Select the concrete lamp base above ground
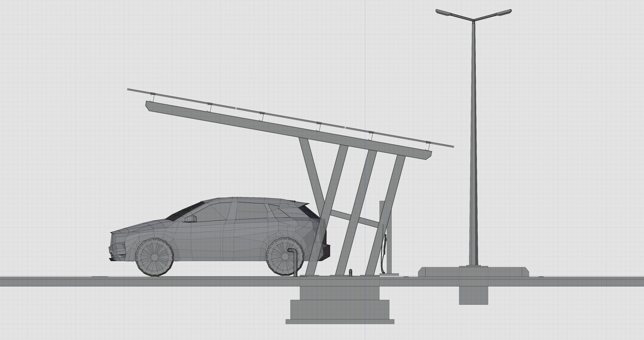644x340 pixels. tap(474, 272)
